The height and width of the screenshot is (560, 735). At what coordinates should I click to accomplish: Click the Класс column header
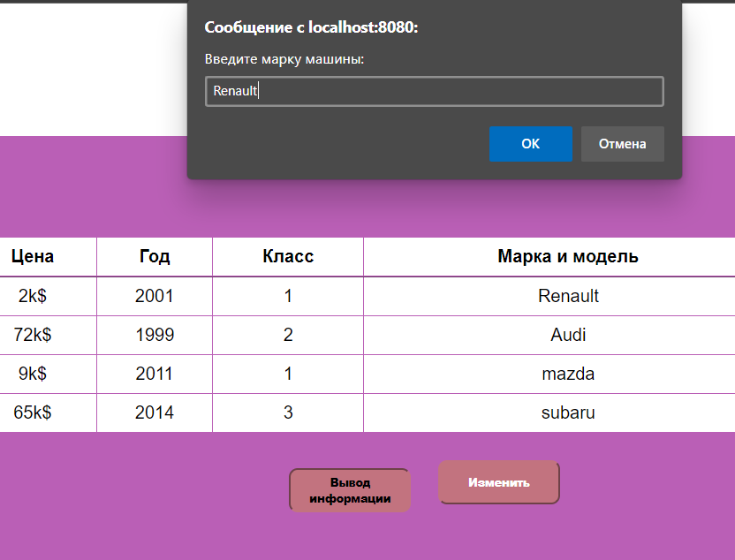pos(288,257)
